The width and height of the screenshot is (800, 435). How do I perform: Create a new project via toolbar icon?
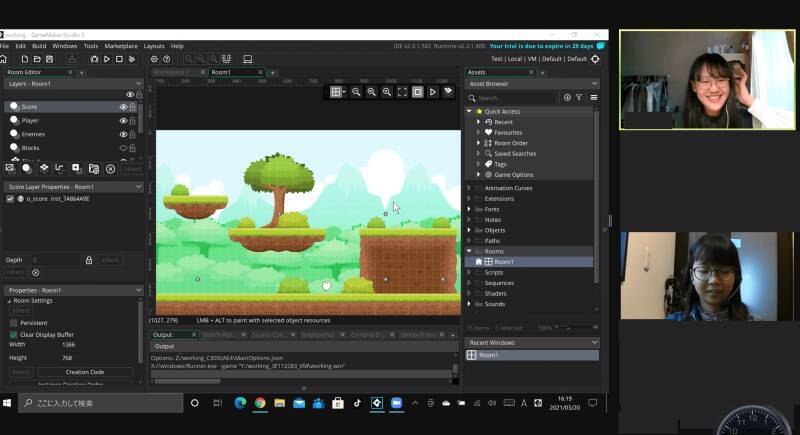click(24, 59)
